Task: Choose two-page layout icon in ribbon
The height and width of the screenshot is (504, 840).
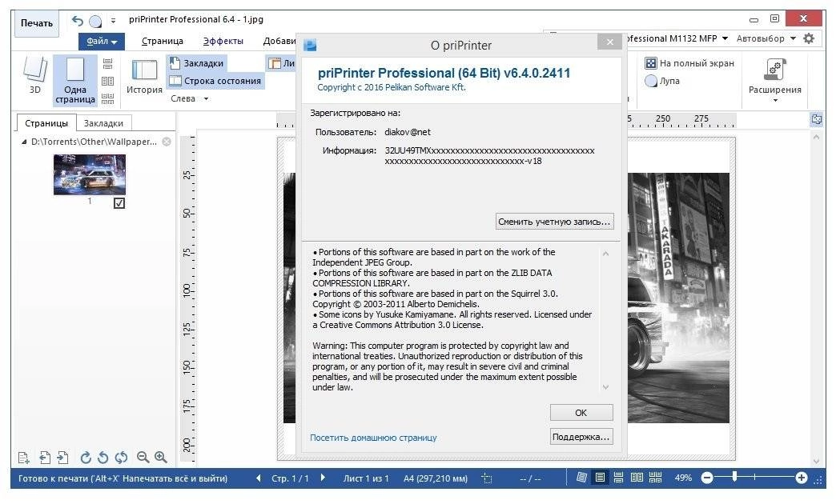Action: [107, 82]
